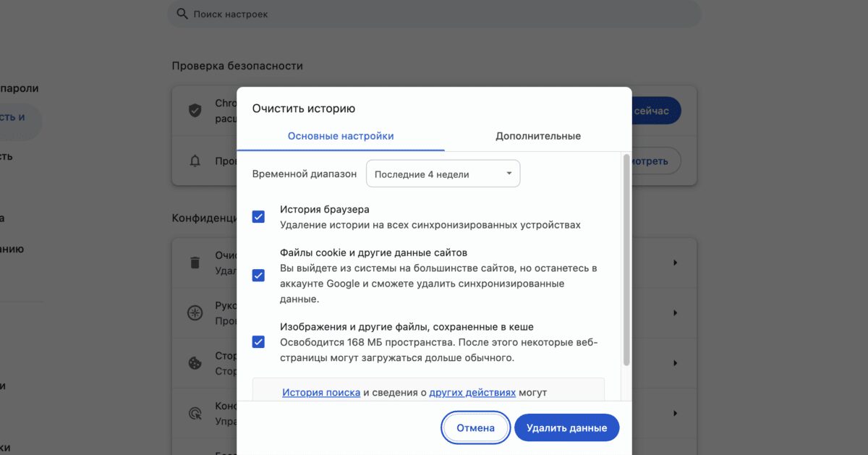Open the История поиска link

tap(320, 392)
